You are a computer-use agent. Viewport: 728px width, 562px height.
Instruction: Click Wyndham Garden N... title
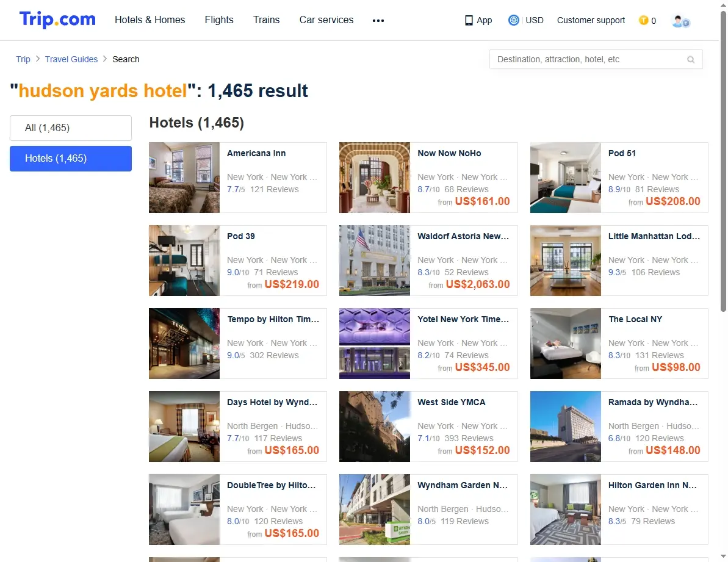point(463,485)
